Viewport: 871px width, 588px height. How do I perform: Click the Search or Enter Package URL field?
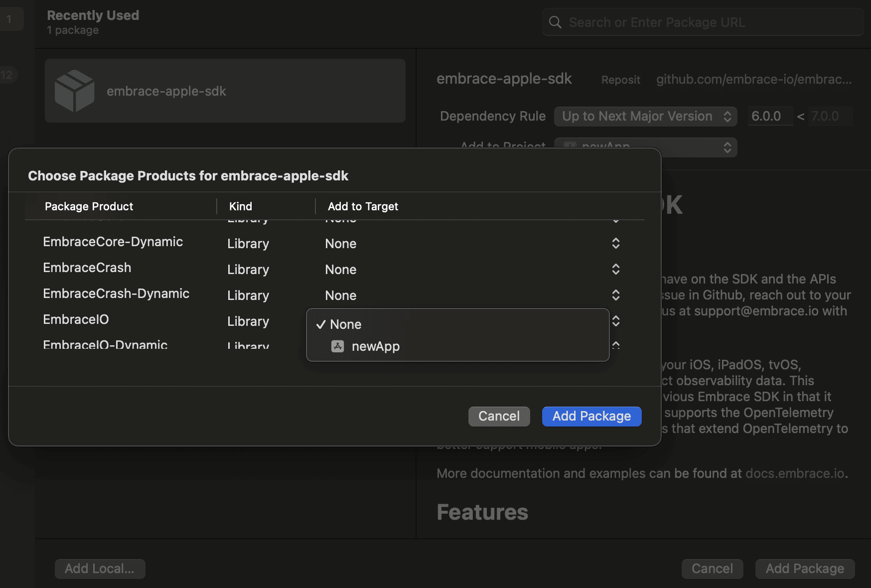point(703,22)
